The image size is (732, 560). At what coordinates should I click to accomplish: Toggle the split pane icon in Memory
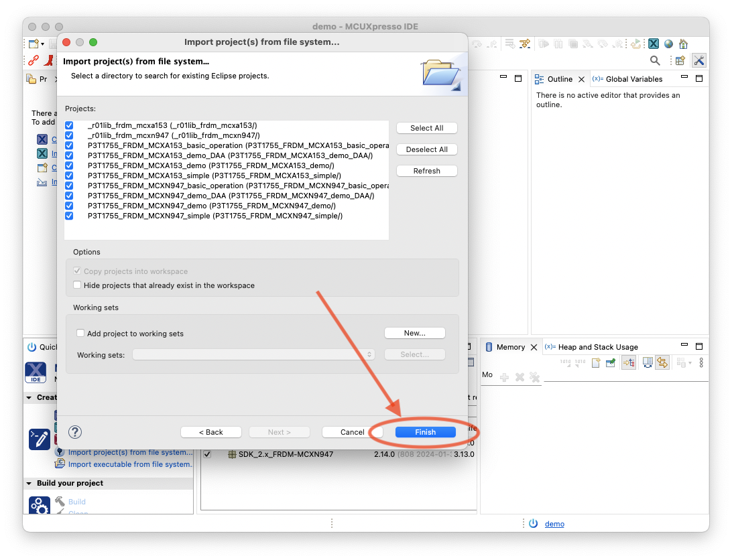tap(648, 362)
